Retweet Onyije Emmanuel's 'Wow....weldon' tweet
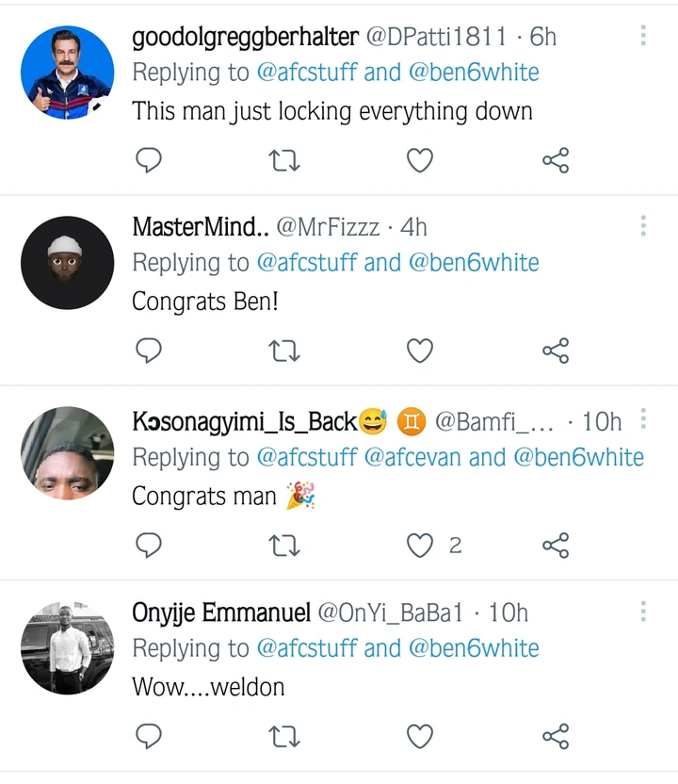Viewport: 678px width, 784px height. pos(284,736)
